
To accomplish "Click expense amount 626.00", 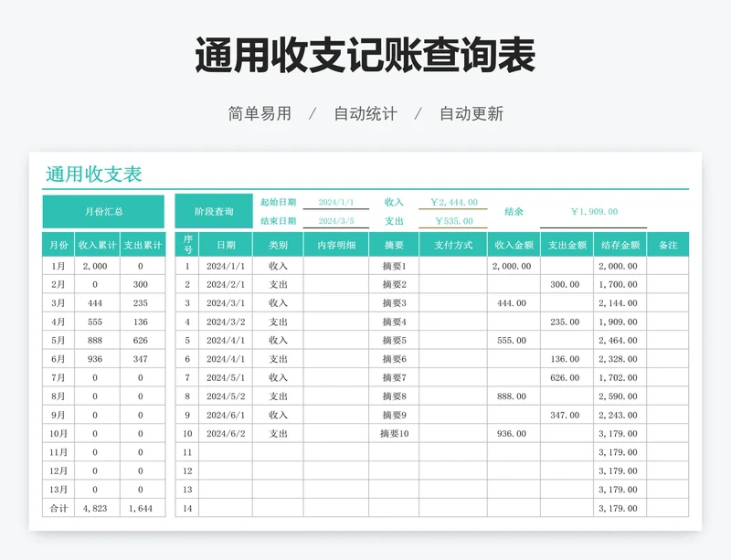I will [x=565, y=377].
